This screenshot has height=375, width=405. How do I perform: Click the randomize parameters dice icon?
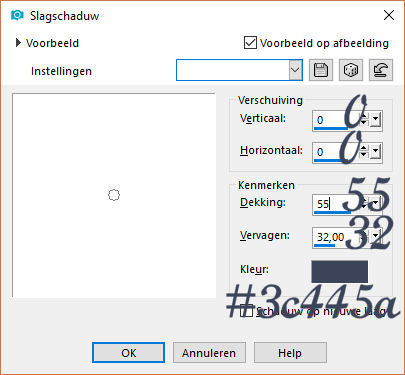coord(351,70)
